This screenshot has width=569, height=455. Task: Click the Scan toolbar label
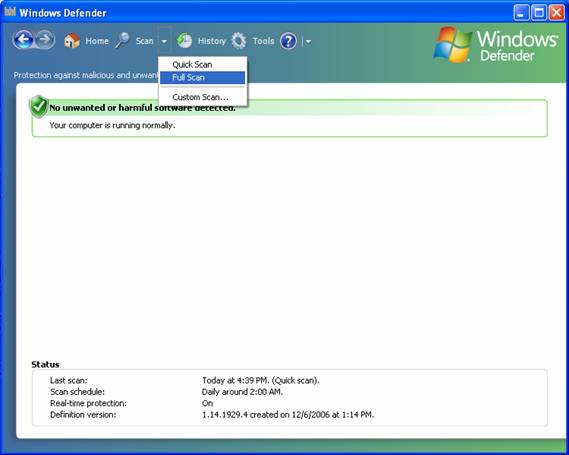(x=144, y=41)
